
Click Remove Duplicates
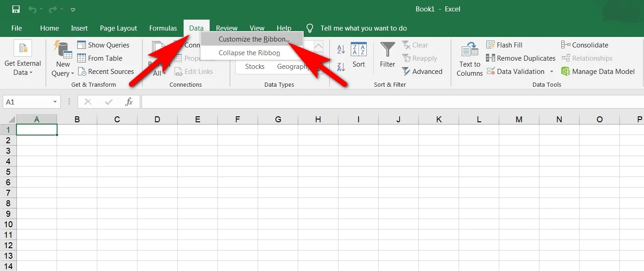coord(521,58)
